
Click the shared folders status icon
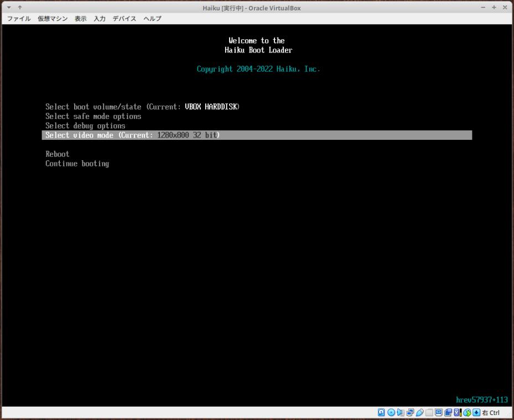pos(429,412)
